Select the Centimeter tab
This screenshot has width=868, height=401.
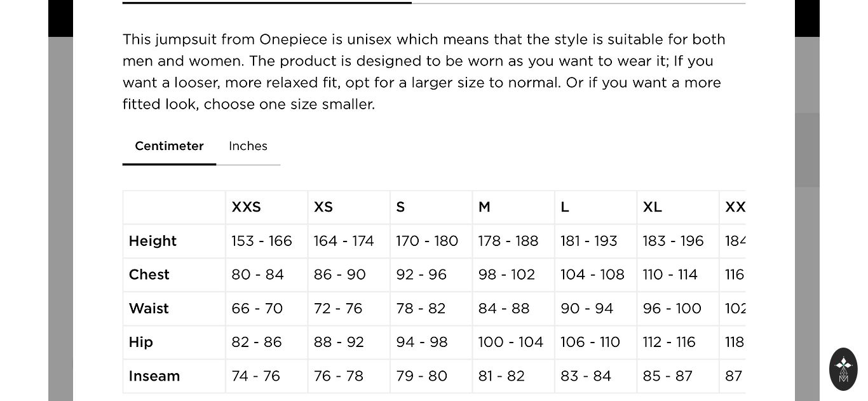click(169, 146)
